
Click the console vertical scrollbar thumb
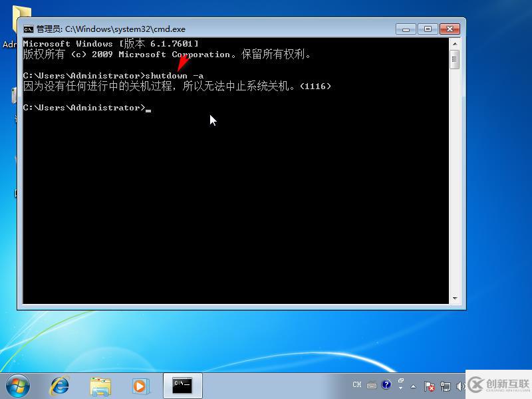[x=455, y=59]
